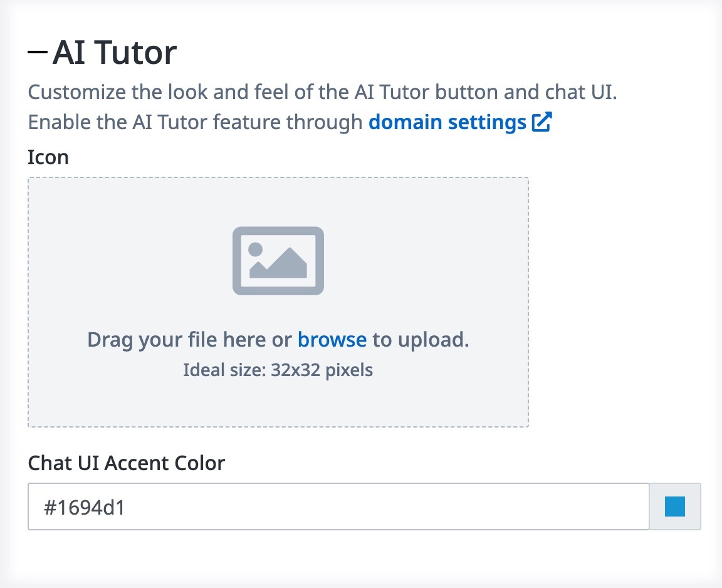Focus the Chat UI Accent Color hex field
The height and width of the screenshot is (588, 722).
pos(338,507)
